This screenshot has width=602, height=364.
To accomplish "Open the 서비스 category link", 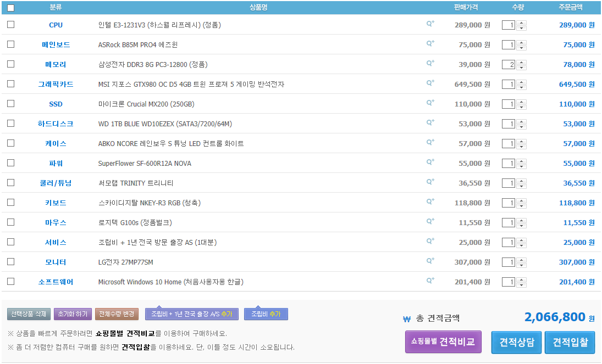I will [x=56, y=243].
